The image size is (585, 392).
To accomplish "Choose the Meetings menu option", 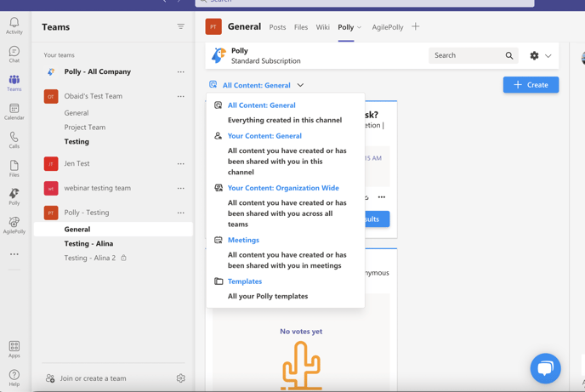I will click(x=243, y=240).
